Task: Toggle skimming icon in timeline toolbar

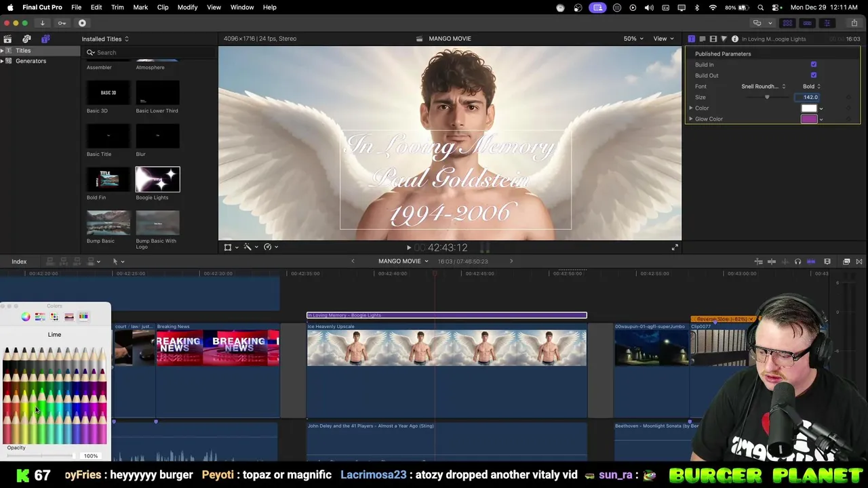Action: (x=771, y=261)
